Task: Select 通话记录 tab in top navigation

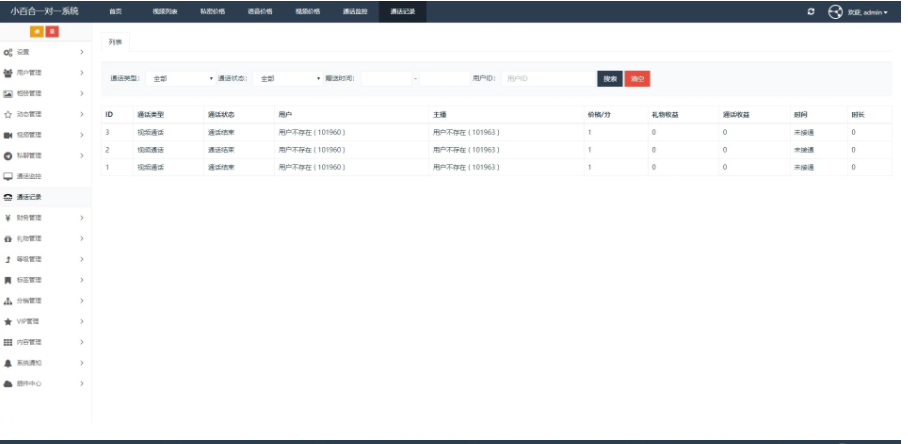Action: click(402, 12)
